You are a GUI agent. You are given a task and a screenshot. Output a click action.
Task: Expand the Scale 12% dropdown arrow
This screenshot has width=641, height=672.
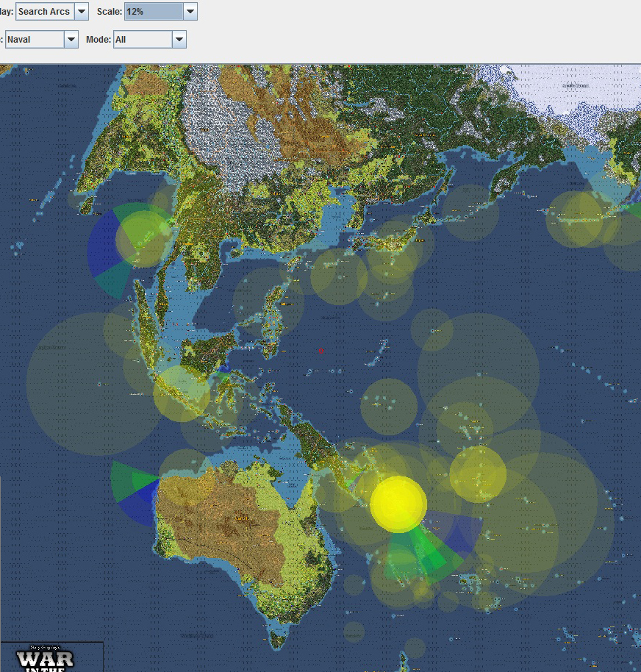[x=190, y=12]
